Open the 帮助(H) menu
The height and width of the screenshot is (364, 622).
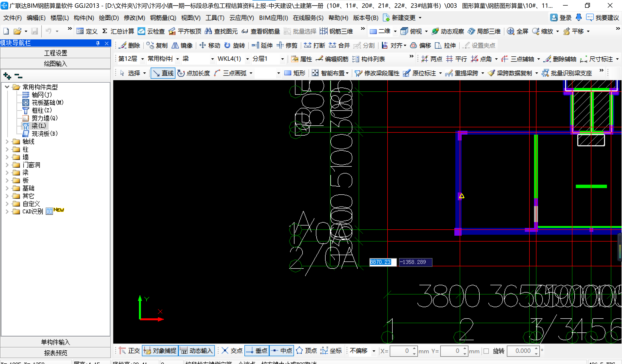pos(338,18)
